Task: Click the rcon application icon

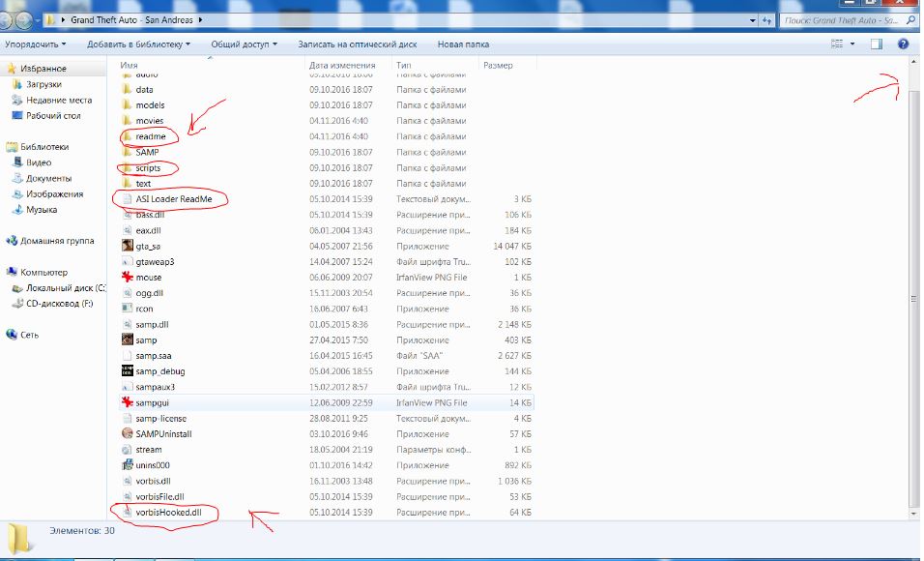Action: 127,309
